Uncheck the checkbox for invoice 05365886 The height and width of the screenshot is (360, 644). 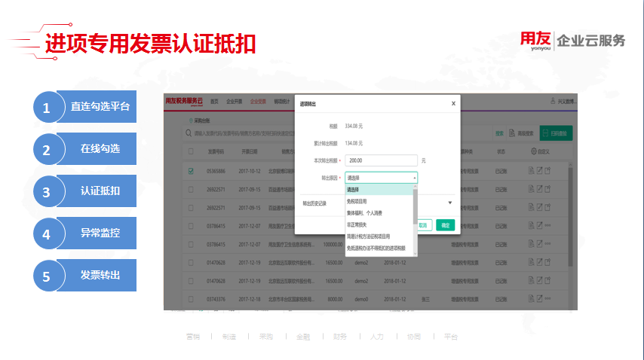tap(191, 171)
